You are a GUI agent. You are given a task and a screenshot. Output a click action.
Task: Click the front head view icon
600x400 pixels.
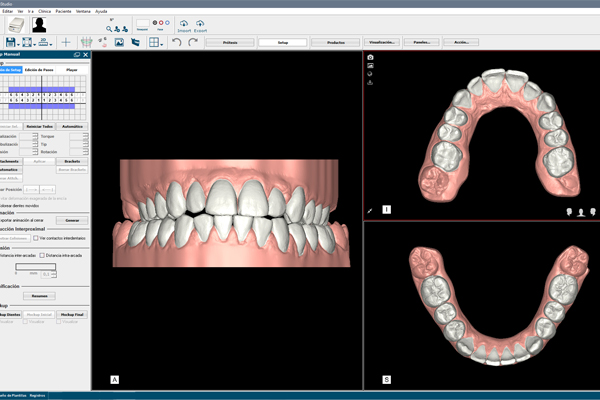coord(582,212)
